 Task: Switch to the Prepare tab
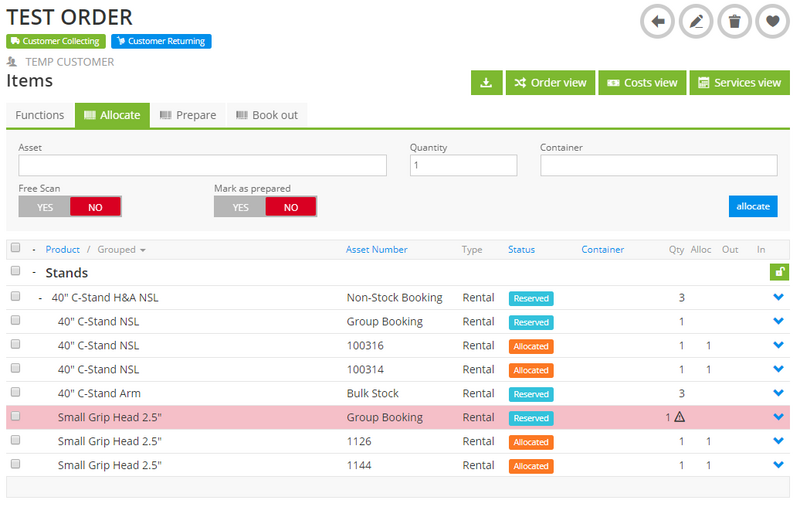[188, 115]
